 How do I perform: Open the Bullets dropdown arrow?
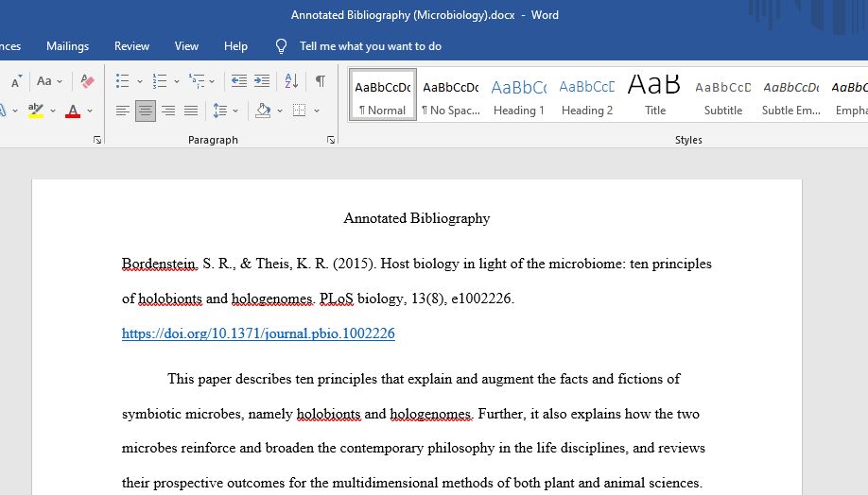click(140, 81)
